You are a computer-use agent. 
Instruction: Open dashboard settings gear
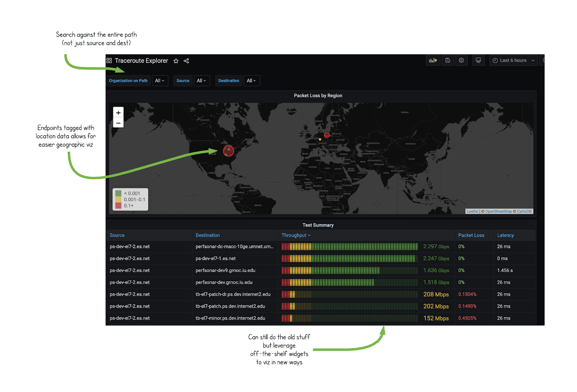[461, 60]
